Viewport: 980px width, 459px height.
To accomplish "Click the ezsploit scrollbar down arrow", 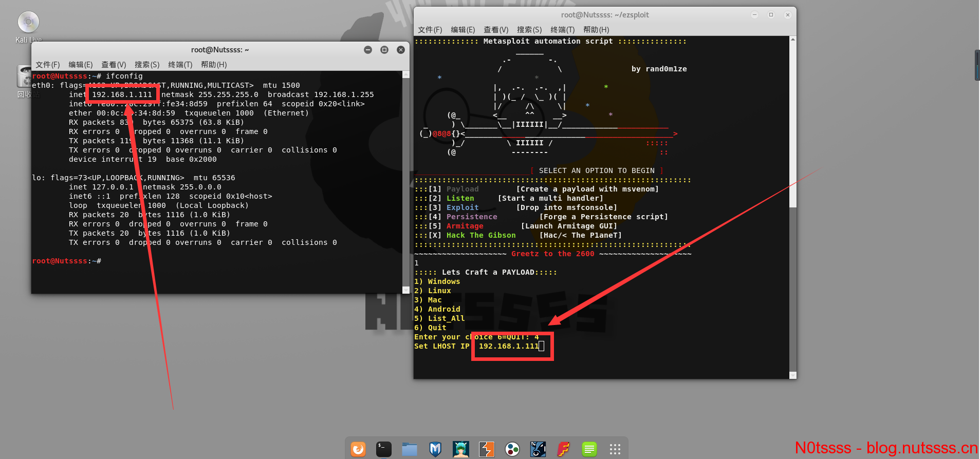I will [793, 375].
